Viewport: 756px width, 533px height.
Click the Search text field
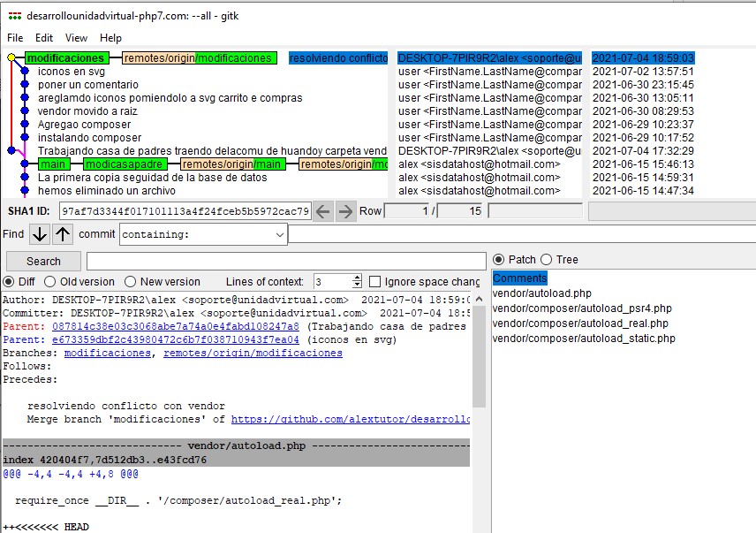[286, 262]
